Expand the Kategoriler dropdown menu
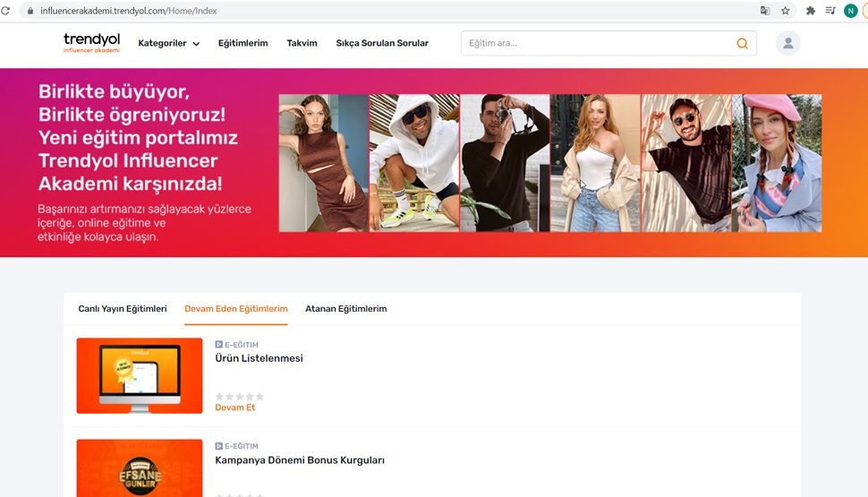Viewport: 868px width, 497px height. 168,43
